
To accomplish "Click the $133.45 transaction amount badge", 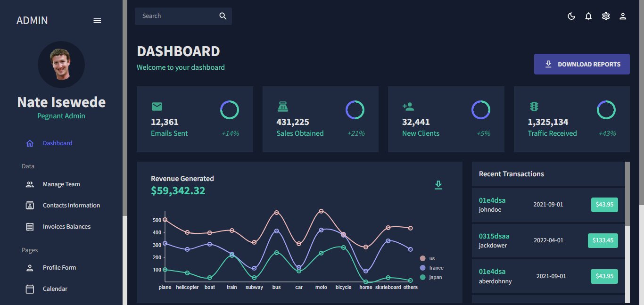I will click(x=603, y=240).
